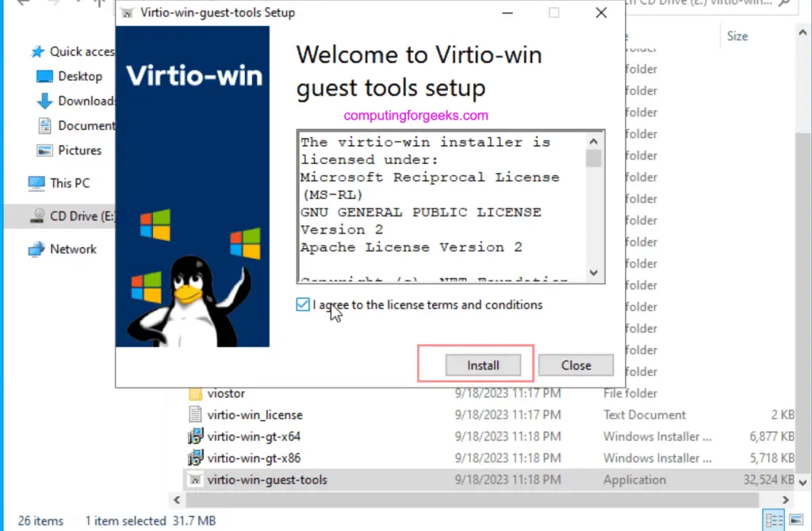This screenshot has height=531, width=812.
Task: Click Explorer horizontal scrollbar right arrow
Action: (x=786, y=500)
